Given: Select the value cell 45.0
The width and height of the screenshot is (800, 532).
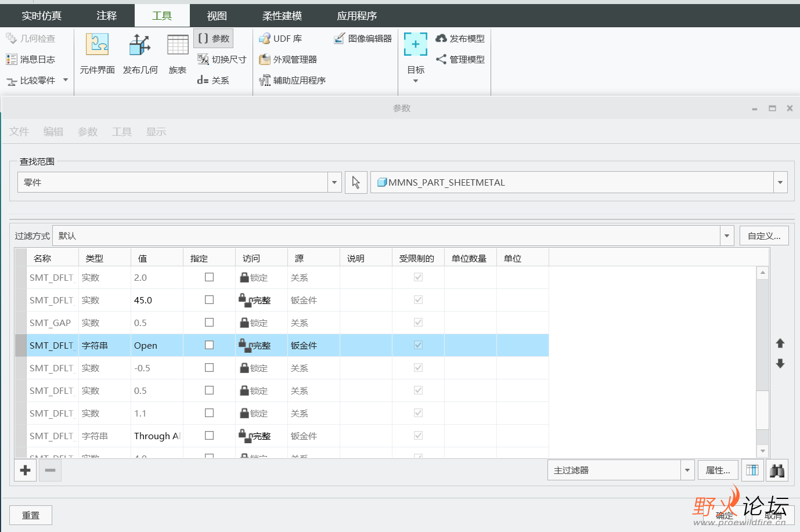Looking at the screenshot, I should tap(157, 300).
